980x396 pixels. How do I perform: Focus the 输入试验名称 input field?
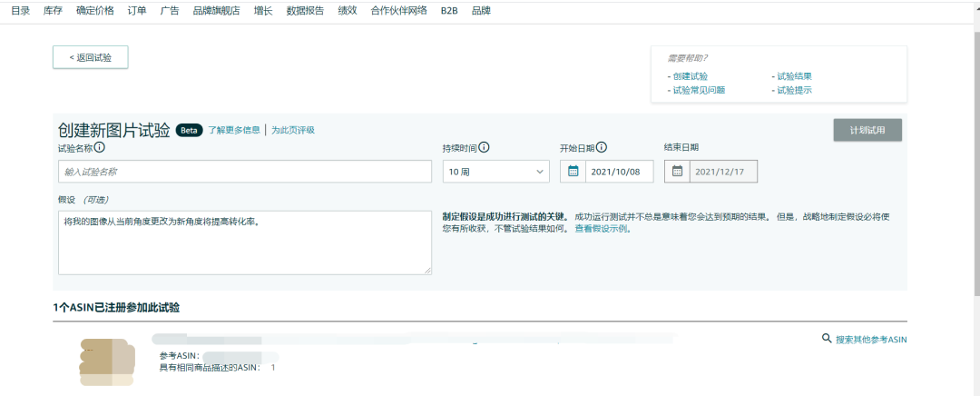tap(245, 172)
